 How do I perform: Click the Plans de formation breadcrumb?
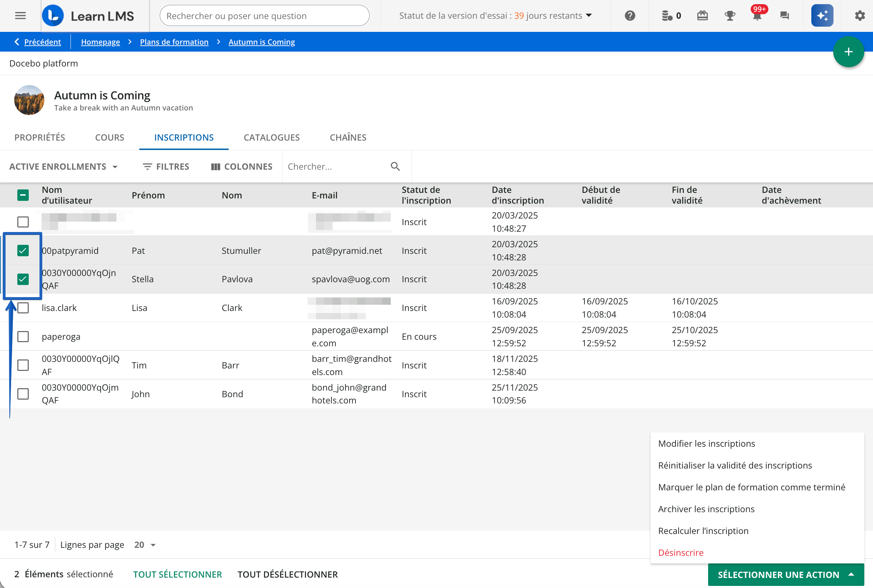pos(174,42)
